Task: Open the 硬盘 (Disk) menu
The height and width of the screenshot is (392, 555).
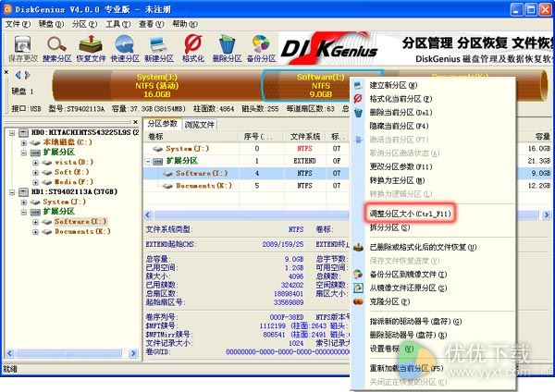Action: 51,24
